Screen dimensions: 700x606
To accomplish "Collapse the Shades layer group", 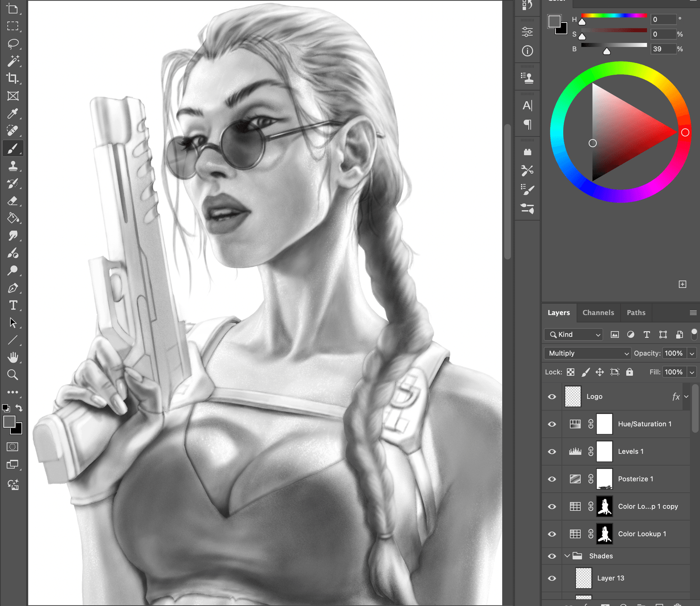I will point(567,556).
